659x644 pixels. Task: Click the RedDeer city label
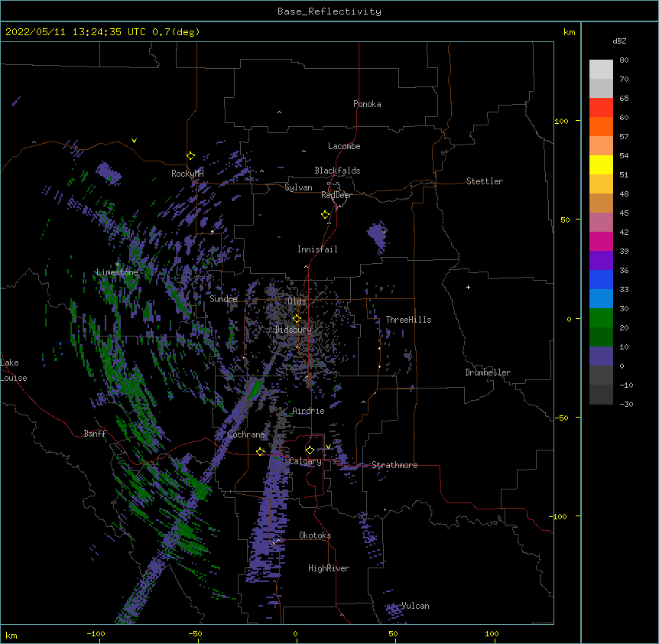click(x=336, y=195)
